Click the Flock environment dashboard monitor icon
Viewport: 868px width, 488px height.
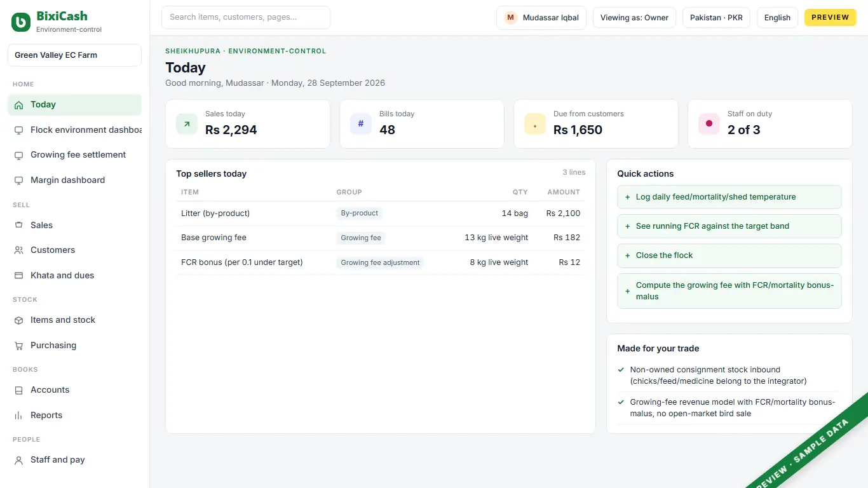[18, 130]
